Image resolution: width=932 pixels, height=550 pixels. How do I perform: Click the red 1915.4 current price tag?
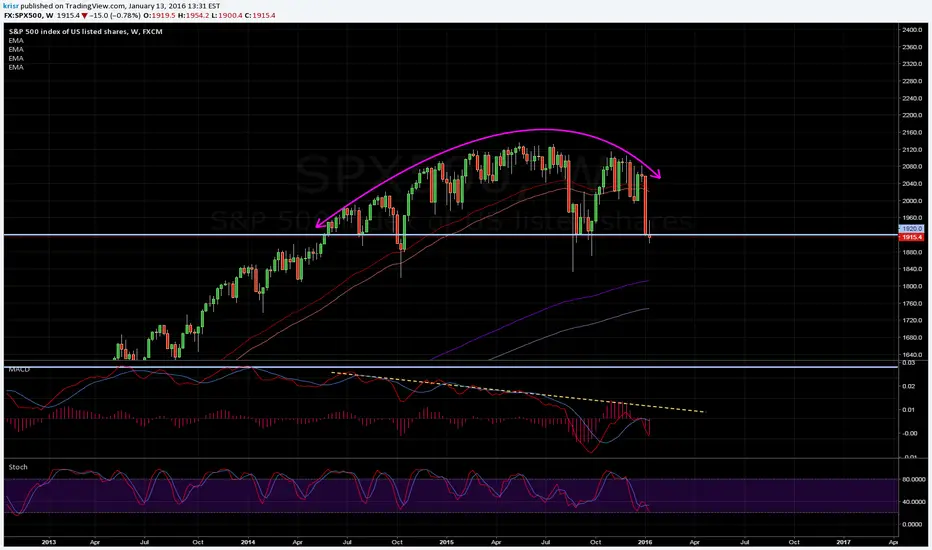(x=911, y=237)
